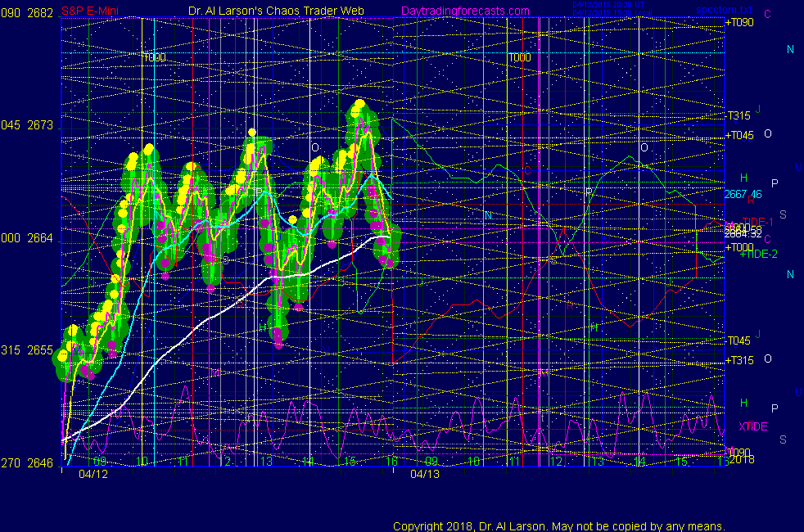Select the +T090 tide level label
804x532 pixels.
point(739,23)
